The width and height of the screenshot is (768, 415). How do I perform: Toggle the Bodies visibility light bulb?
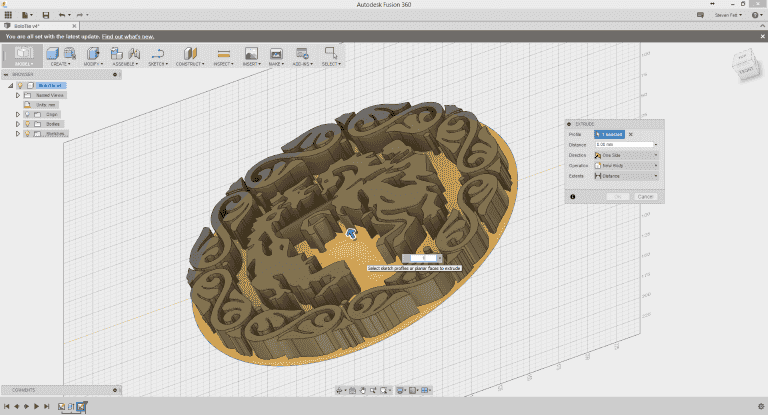click(x=27, y=124)
